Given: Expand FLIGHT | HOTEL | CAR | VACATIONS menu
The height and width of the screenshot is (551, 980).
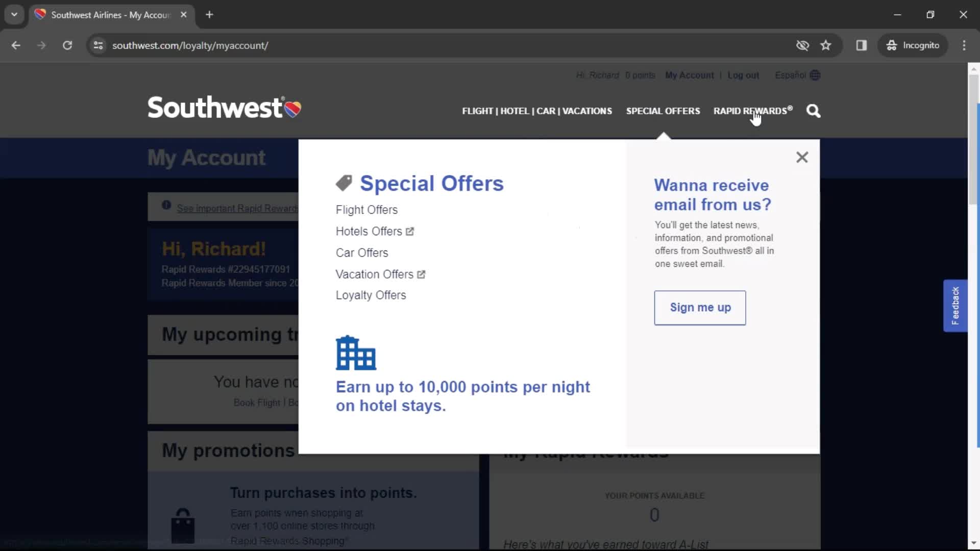Looking at the screenshot, I should coord(536,111).
